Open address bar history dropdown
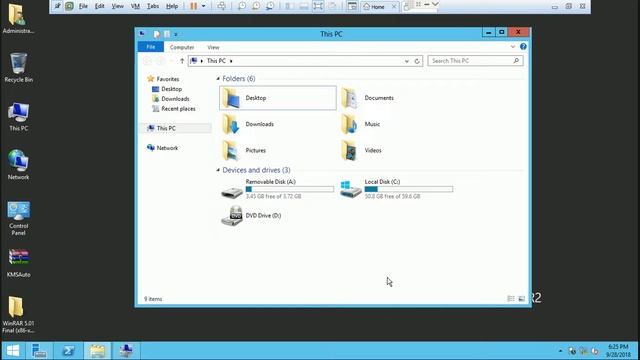 (407, 61)
